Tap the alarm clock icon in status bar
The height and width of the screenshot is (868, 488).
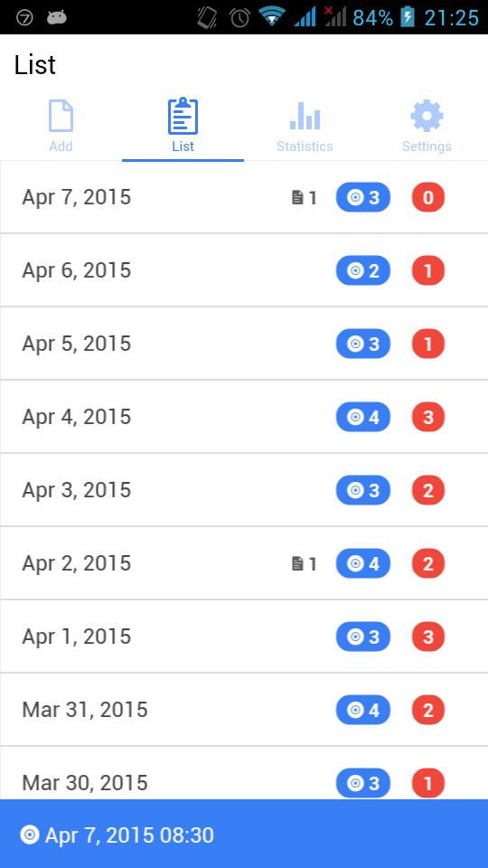(240, 18)
